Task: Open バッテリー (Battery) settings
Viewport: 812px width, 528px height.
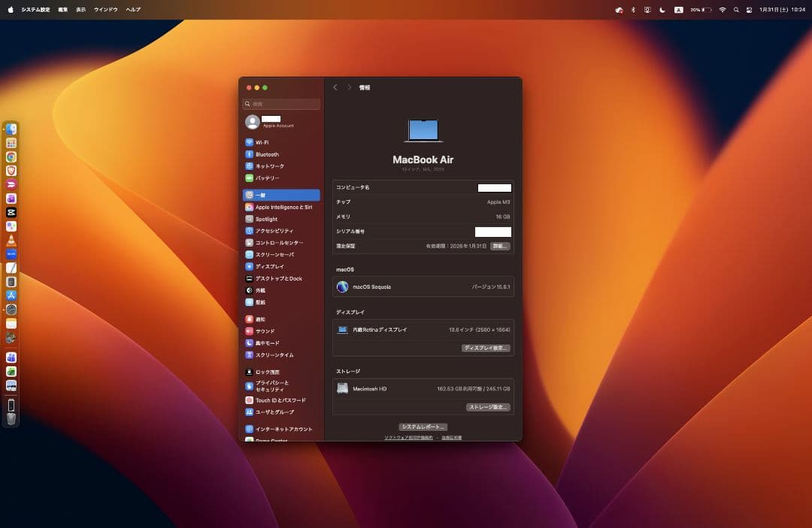Action: (x=267, y=178)
